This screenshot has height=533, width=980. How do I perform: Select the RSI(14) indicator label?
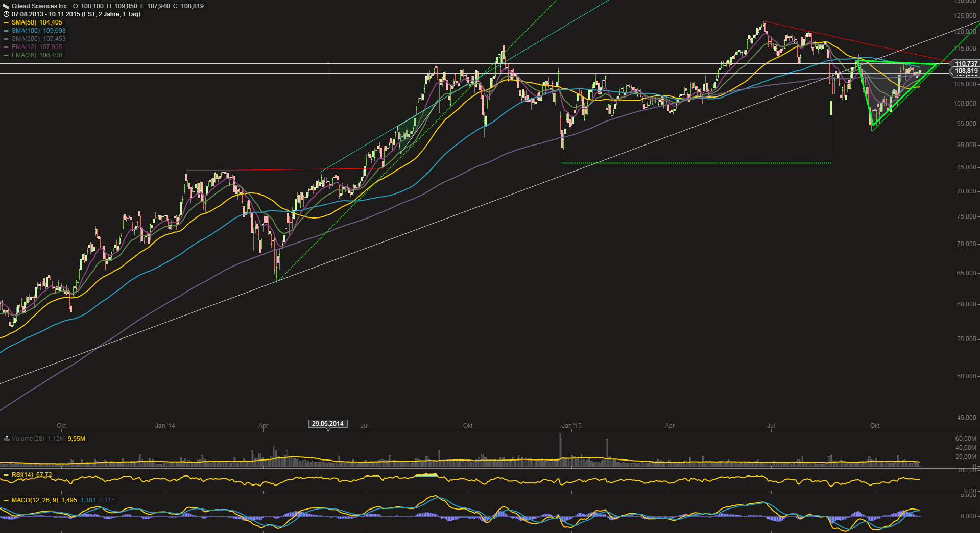click(23, 475)
